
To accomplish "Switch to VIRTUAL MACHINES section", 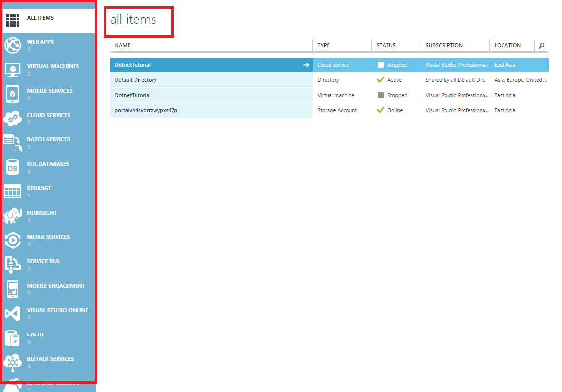I will pos(48,70).
